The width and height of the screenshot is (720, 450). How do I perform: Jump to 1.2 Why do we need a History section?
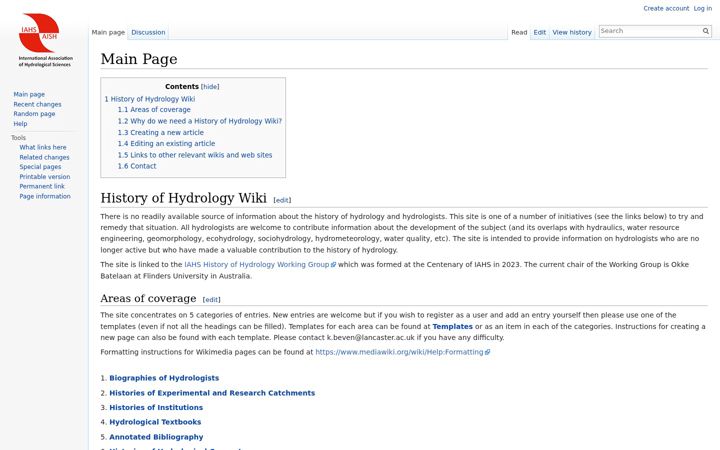200,121
